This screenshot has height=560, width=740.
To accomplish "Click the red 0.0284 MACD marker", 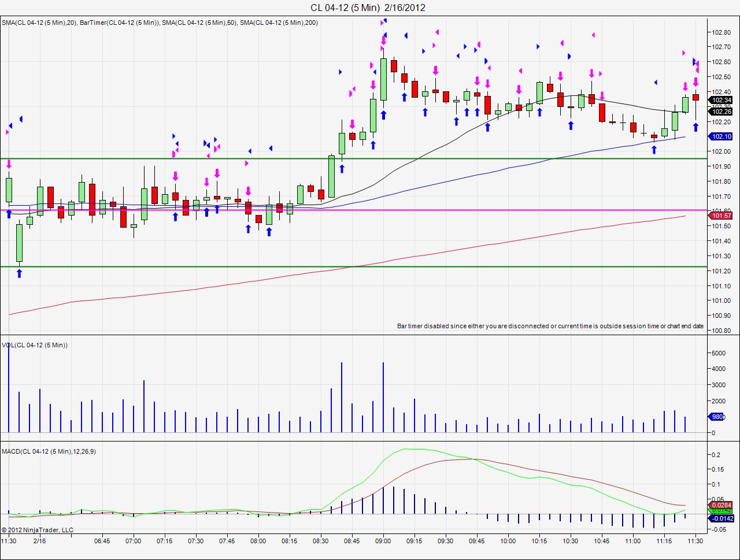I will [x=721, y=505].
